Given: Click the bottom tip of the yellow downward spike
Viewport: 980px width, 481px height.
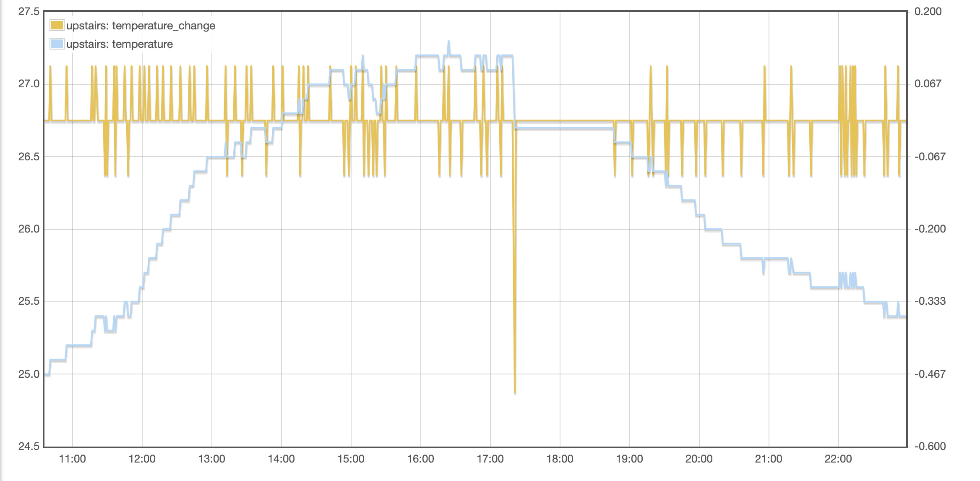Looking at the screenshot, I should click(x=515, y=392).
